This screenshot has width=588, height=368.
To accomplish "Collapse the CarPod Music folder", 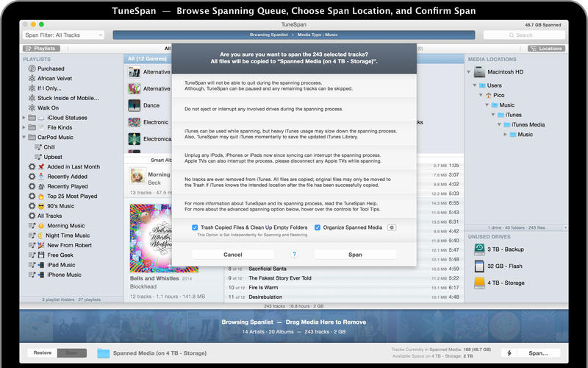I will (24, 137).
